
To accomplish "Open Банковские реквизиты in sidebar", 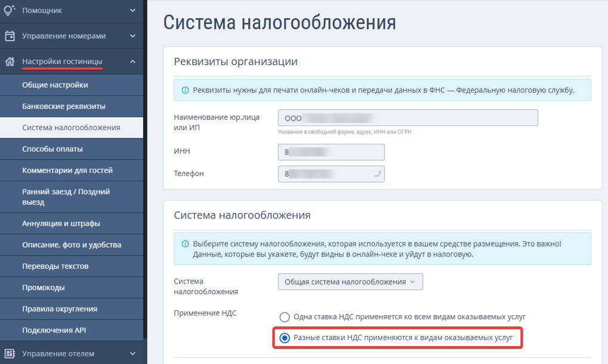I will click(72, 106).
